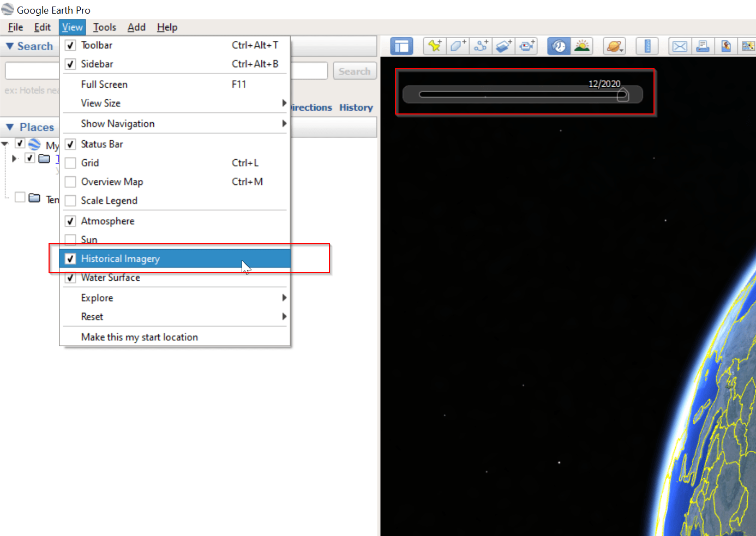The height and width of the screenshot is (536, 756).
Task: Click the Temporary Places folder icon
Action: coord(34,197)
